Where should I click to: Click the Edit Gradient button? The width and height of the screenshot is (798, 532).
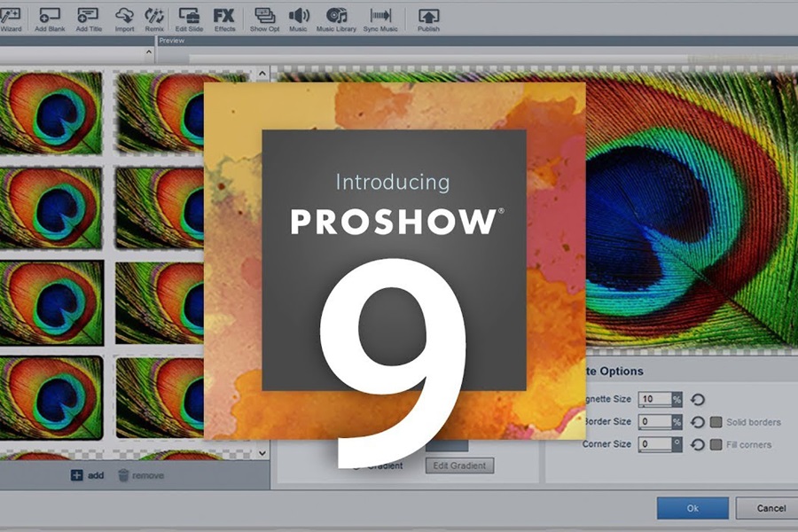pyautogui.click(x=461, y=465)
